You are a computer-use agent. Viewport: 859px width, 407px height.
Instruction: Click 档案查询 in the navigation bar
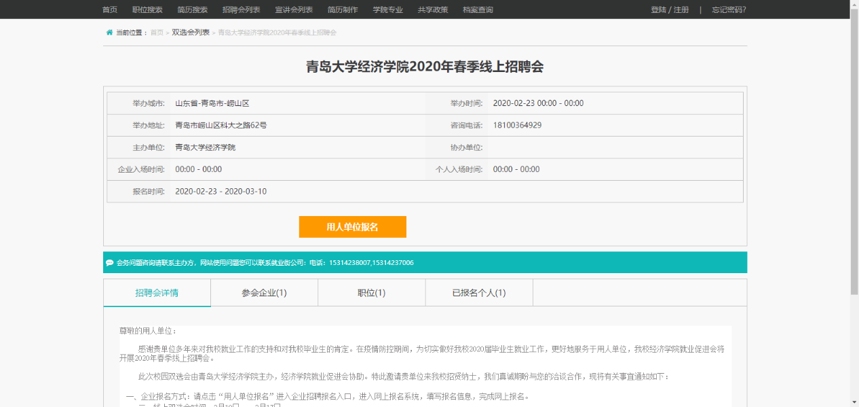(x=478, y=10)
